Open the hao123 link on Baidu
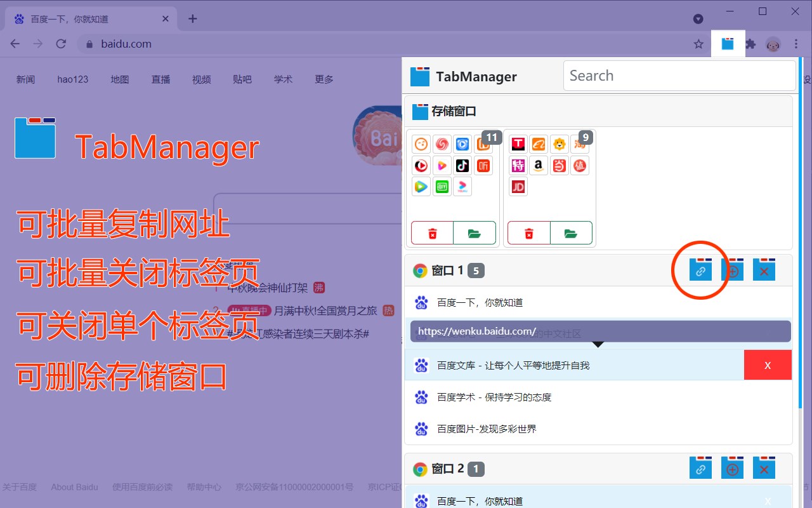Image resolution: width=812 pixels, height=508 pixels. pyautogui.click(x=72, y=79)
